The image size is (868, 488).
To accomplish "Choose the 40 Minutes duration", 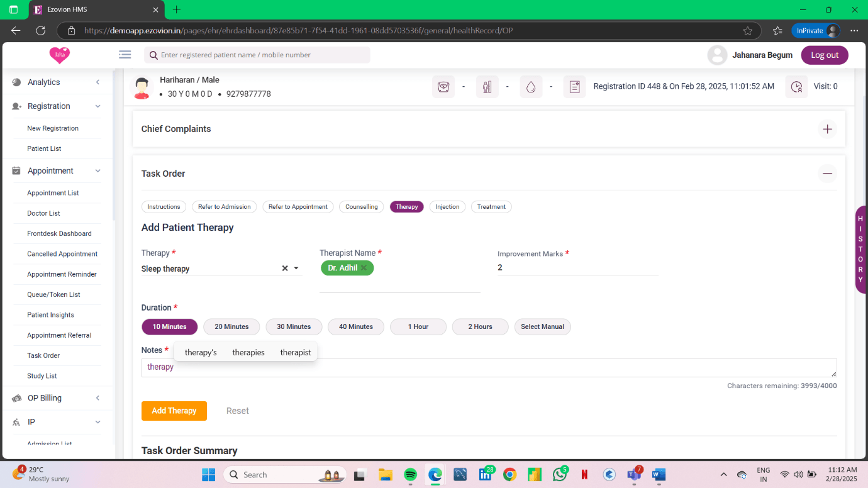I will point(356,326).
